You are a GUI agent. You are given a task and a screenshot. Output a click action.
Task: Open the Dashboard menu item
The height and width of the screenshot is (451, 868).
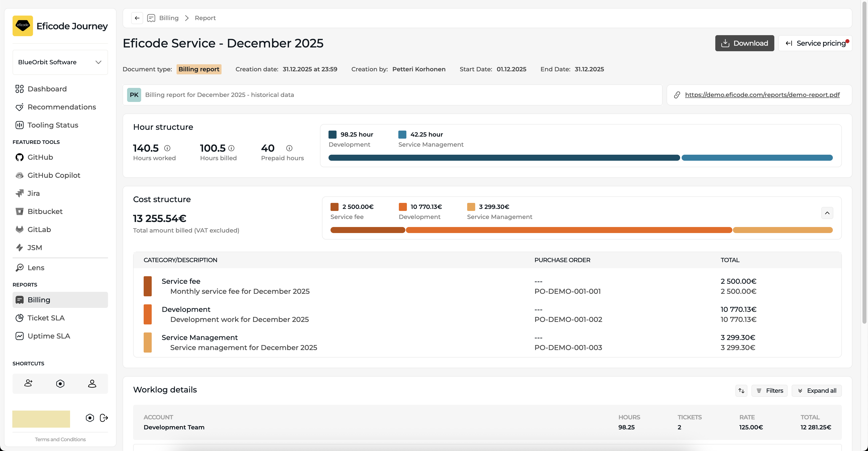click(47, 89)
